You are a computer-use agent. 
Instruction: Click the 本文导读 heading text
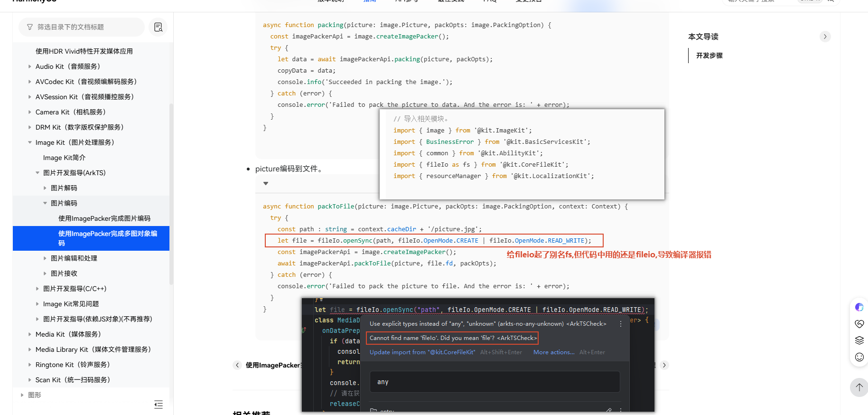pyautogui.click(x=703, y=37)
